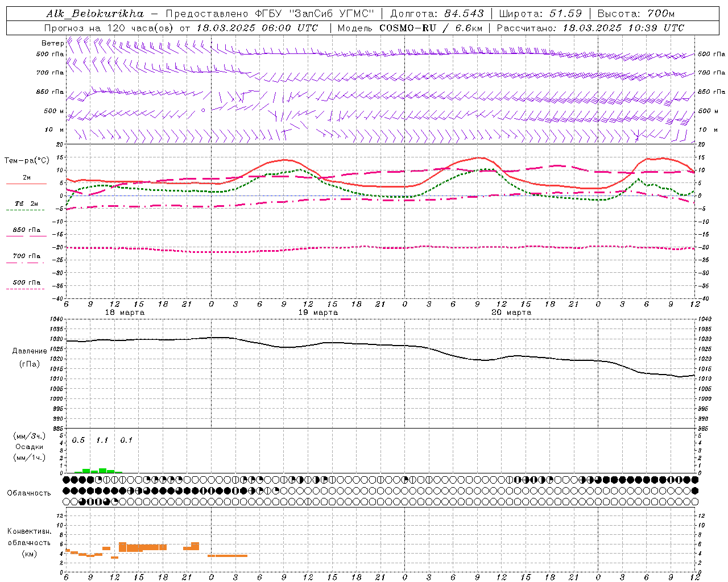
Task: Click the 0.5 precipitation total
Action: (x=78, y=440)
